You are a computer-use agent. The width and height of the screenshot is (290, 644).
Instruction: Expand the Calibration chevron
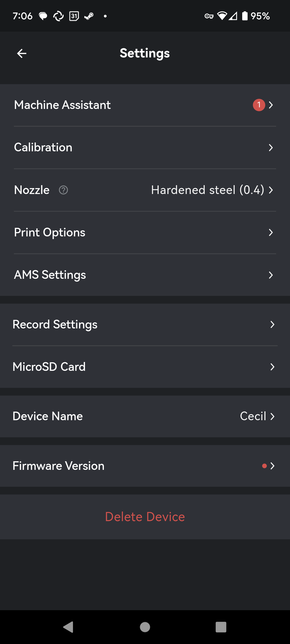tap(271, 148)
